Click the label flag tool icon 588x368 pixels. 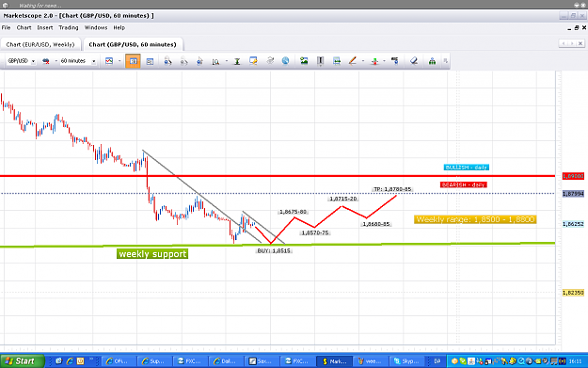click(x=395, y=61)
